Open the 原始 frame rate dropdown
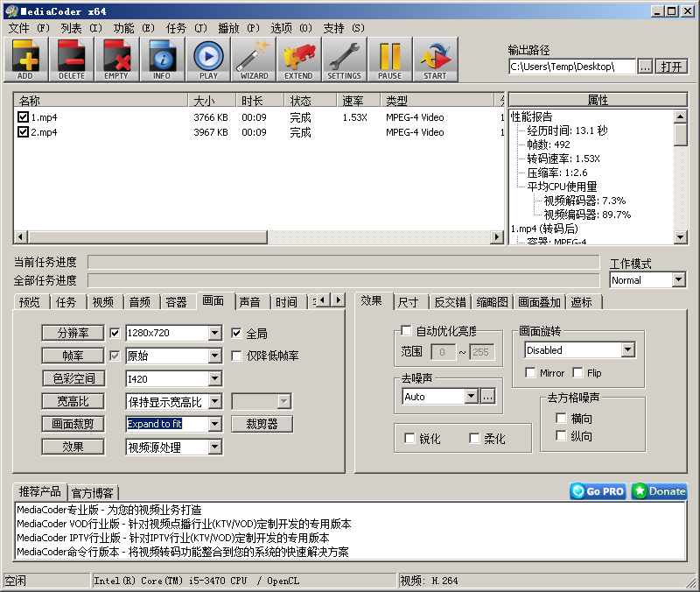 click(x=215, y=356)
